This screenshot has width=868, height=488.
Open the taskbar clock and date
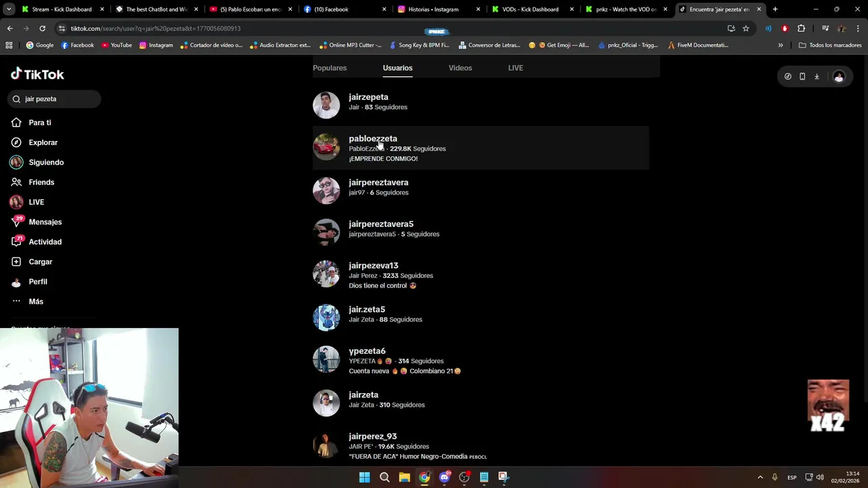[x=846, y=477]
